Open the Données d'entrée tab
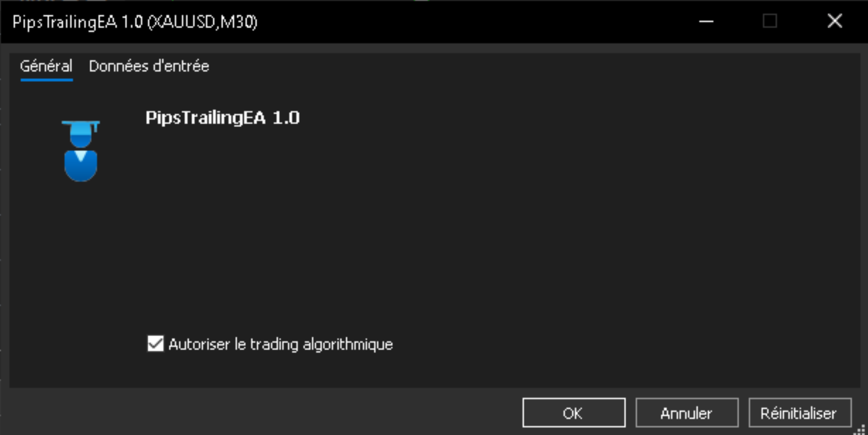 pos(149,66)
